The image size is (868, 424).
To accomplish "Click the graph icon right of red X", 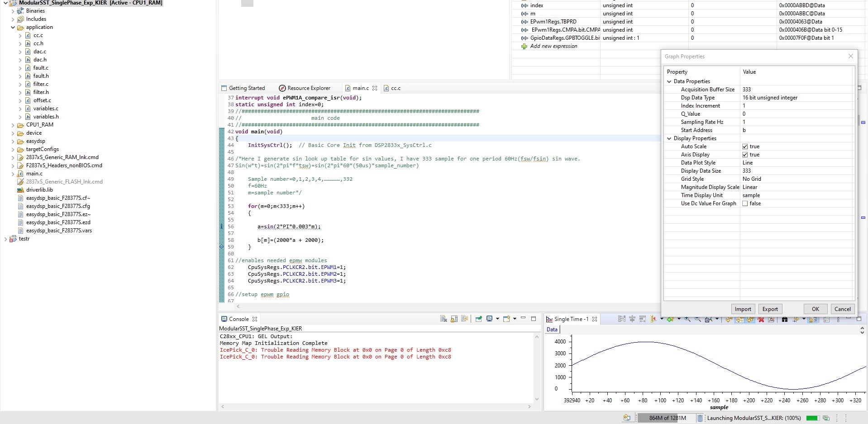I will (772, 319).
